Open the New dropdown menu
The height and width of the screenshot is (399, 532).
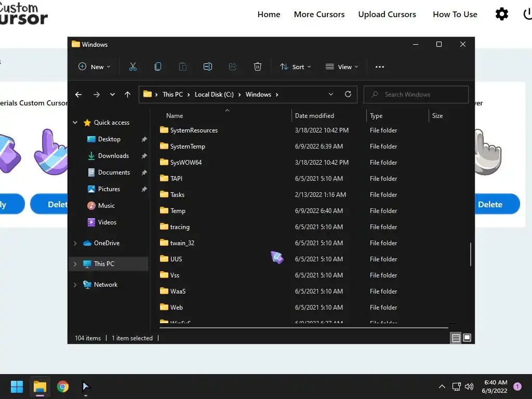[95, 67]
